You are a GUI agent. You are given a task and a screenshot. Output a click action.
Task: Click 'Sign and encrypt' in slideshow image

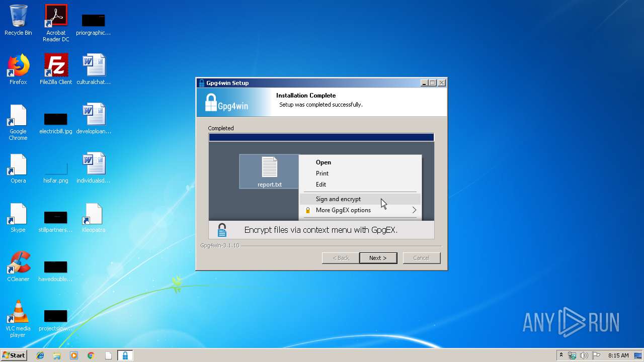338,199
